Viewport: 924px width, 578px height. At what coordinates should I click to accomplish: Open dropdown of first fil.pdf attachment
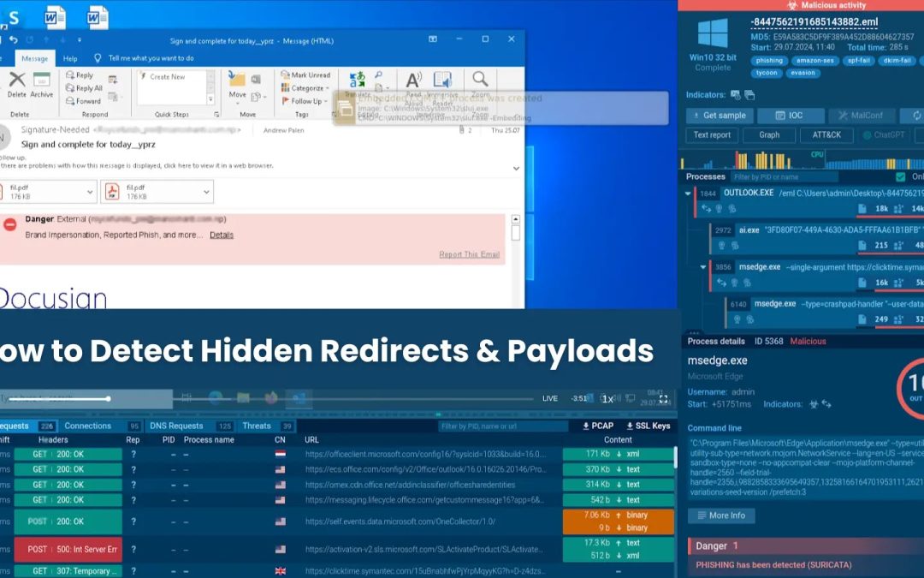[90, 192]
